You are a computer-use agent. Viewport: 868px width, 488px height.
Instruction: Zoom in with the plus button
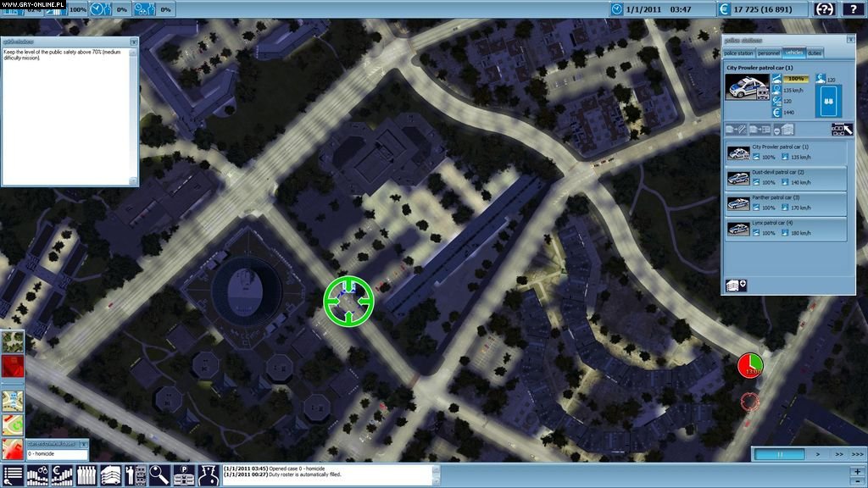coord(858,472)
